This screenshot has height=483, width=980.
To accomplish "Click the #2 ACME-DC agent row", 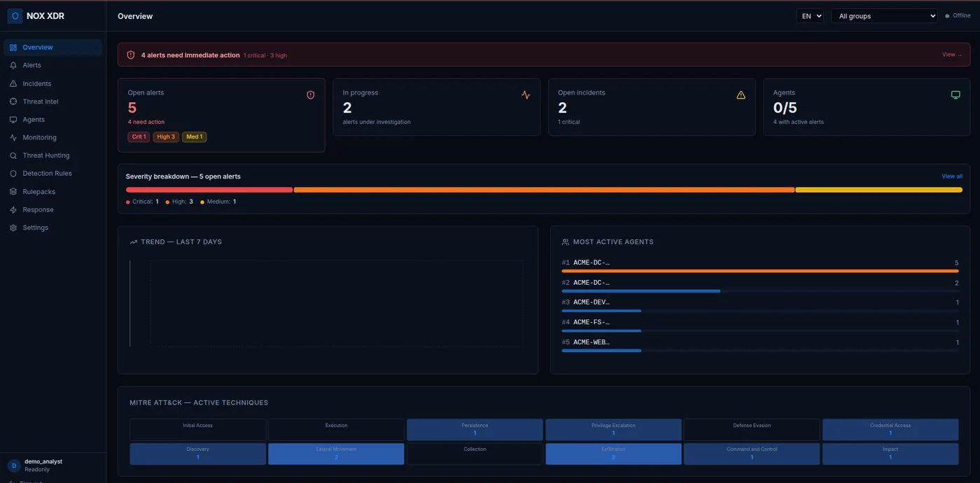I will pos(760,286).
